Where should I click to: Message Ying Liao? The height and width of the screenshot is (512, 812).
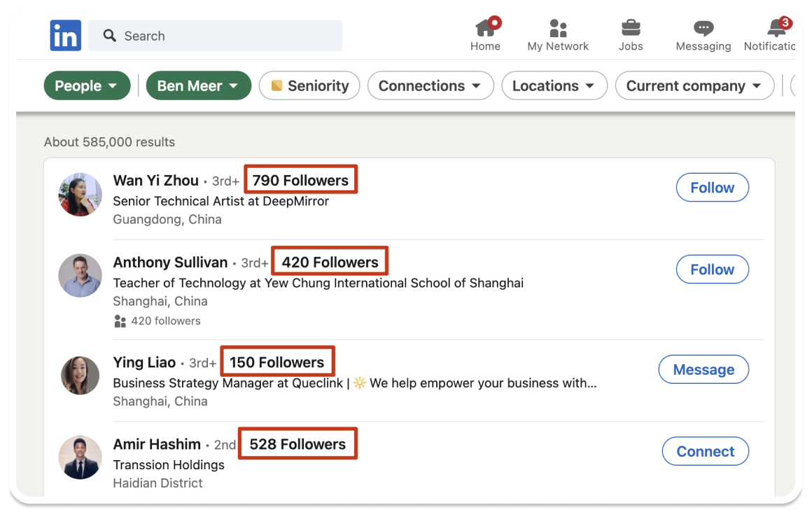coord(703,370)
